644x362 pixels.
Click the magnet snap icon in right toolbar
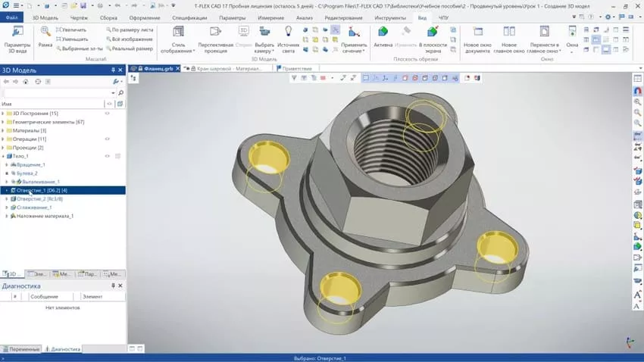pyautogui.click(x=637, y=91)
